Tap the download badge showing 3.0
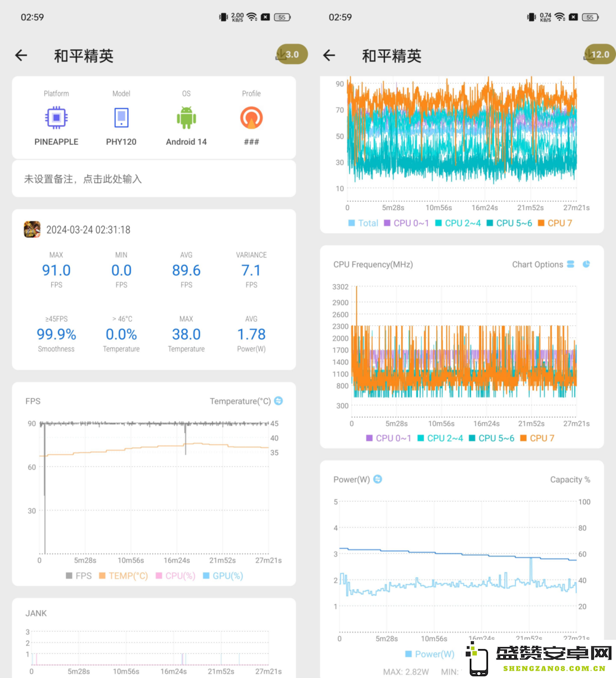 coord(292,54)
